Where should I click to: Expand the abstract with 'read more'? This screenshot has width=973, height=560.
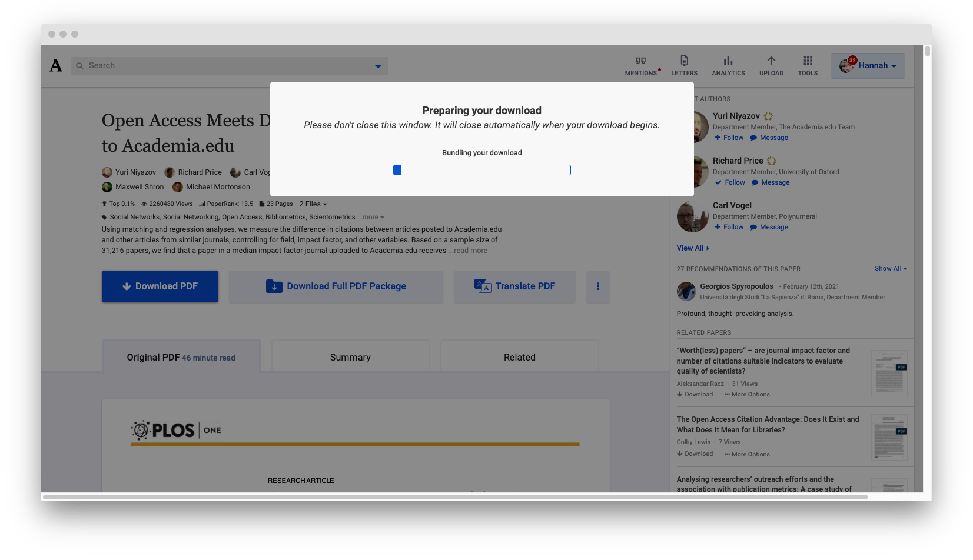(x=468, y=251)
